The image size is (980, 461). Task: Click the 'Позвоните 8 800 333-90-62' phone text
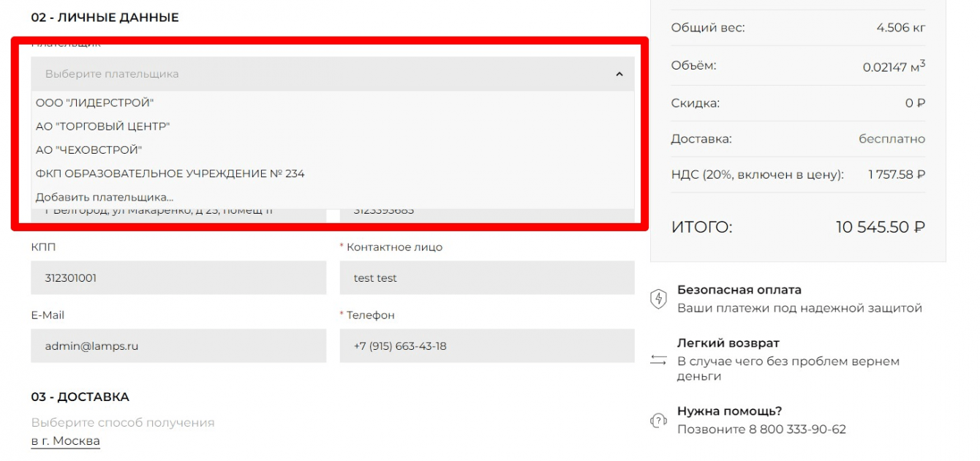coord(761,430)
